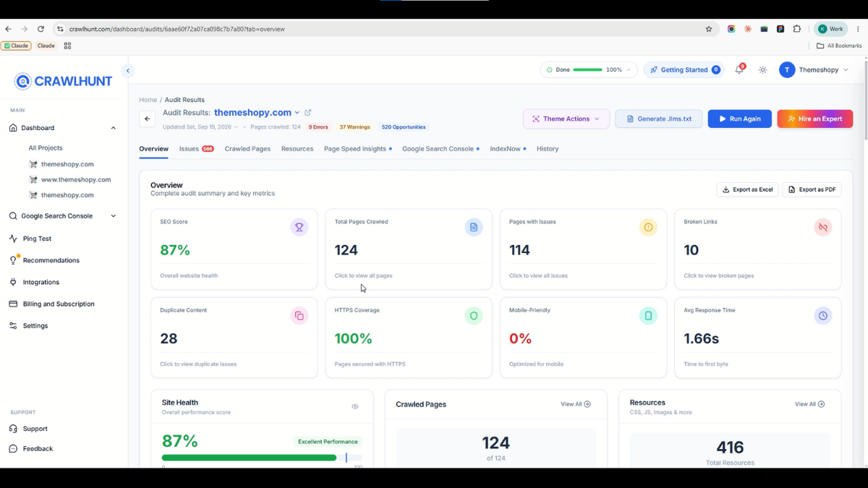Click the SEO Score trophy icon
This screenshot has height=488, width=868.
[x=299, y=227]
